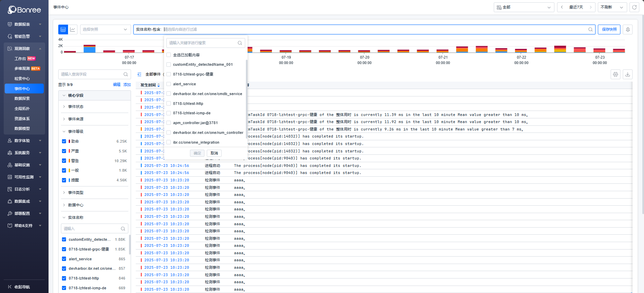Open 检索中心 in the sidebar

coord(22,79)
